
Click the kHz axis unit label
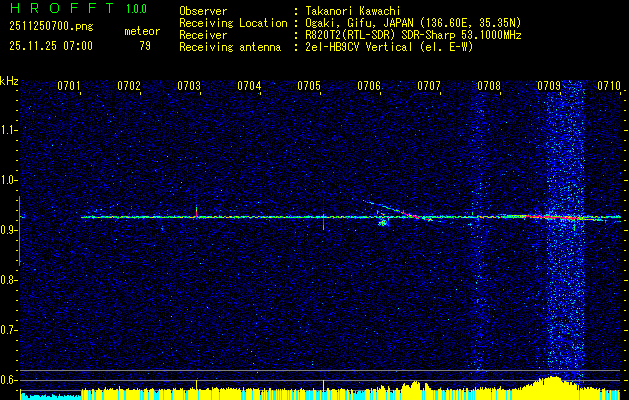pos(9,81)
